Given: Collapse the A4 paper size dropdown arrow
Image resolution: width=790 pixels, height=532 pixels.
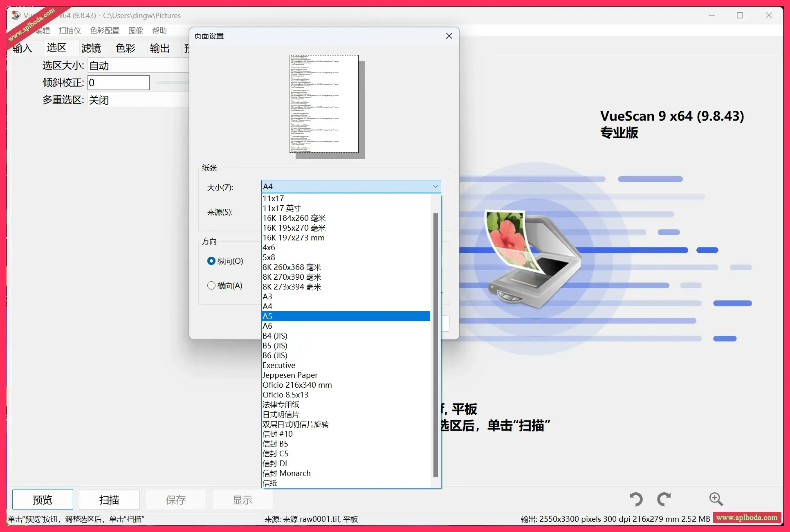Looking at the screenshot, I should coord(435,186).
